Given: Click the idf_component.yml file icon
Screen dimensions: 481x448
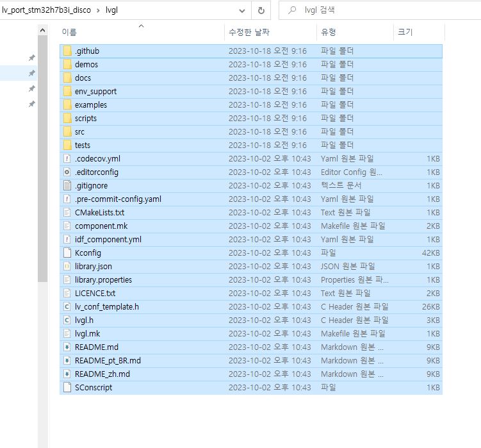Looking at the screenshot, I should coord(67,240).
